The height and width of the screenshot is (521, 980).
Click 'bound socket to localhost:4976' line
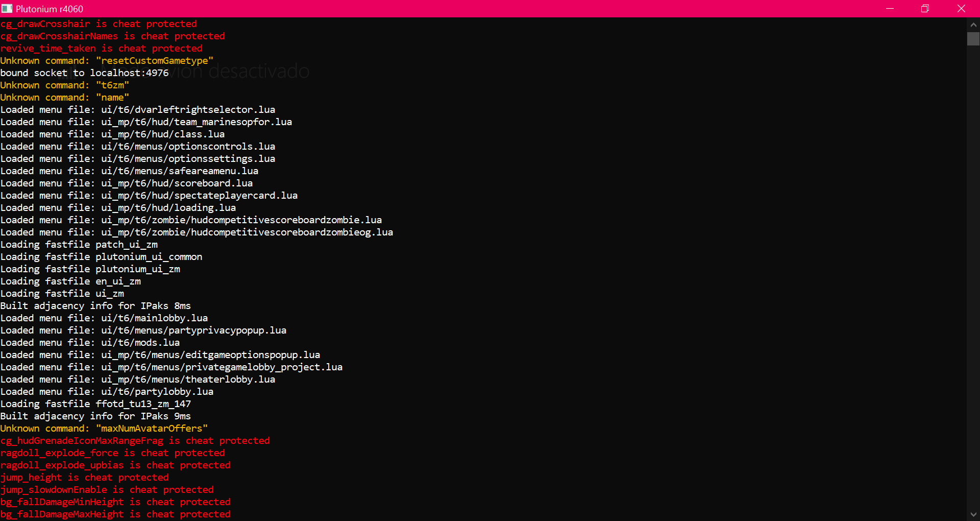(x=84, y=73)
